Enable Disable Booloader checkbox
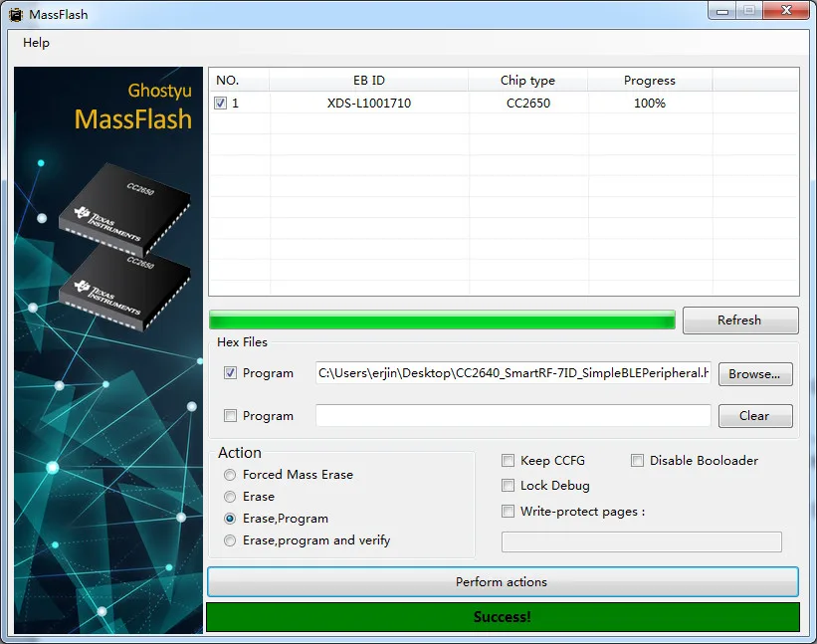 point(637,461)
